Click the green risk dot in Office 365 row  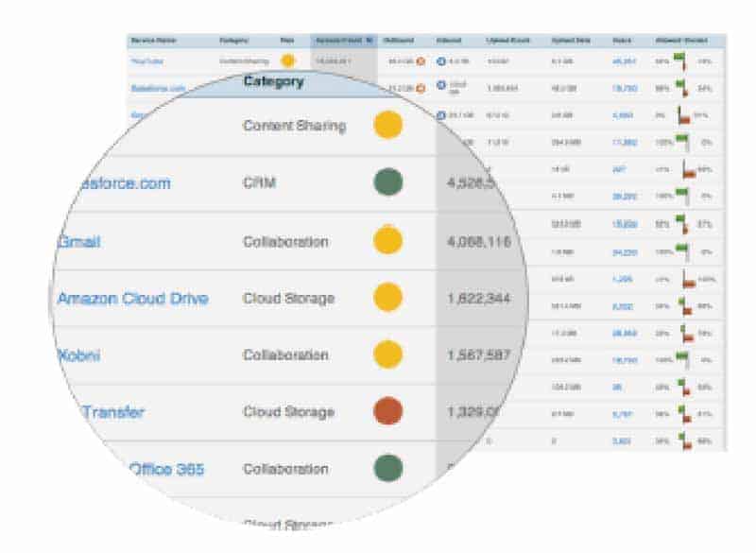pyautogui.click(x=388, y=468)
